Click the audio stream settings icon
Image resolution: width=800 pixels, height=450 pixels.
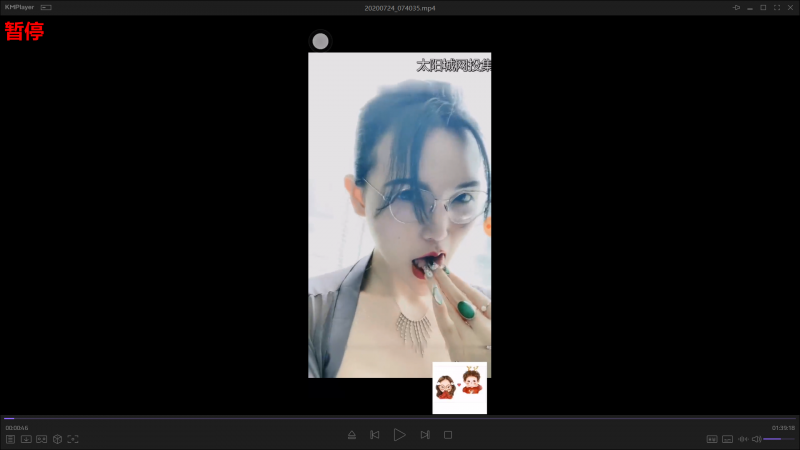tap(742, 439)
